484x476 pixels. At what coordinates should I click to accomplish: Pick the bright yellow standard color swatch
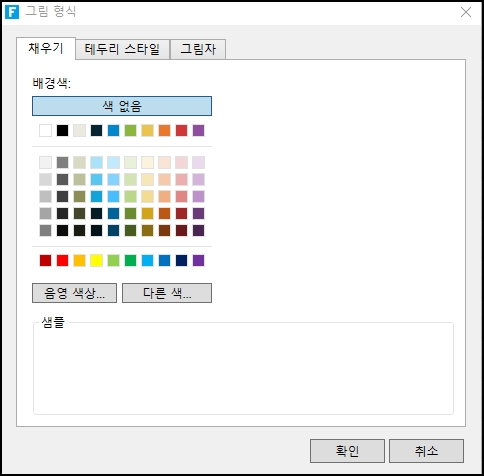click(x=96, y=260)
